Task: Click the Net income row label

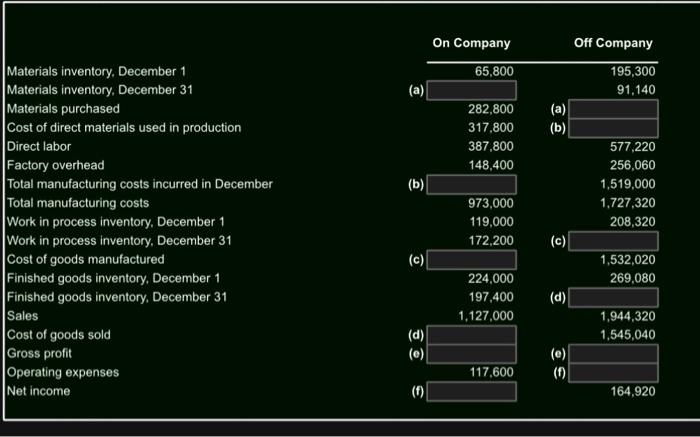Action: 38,391
